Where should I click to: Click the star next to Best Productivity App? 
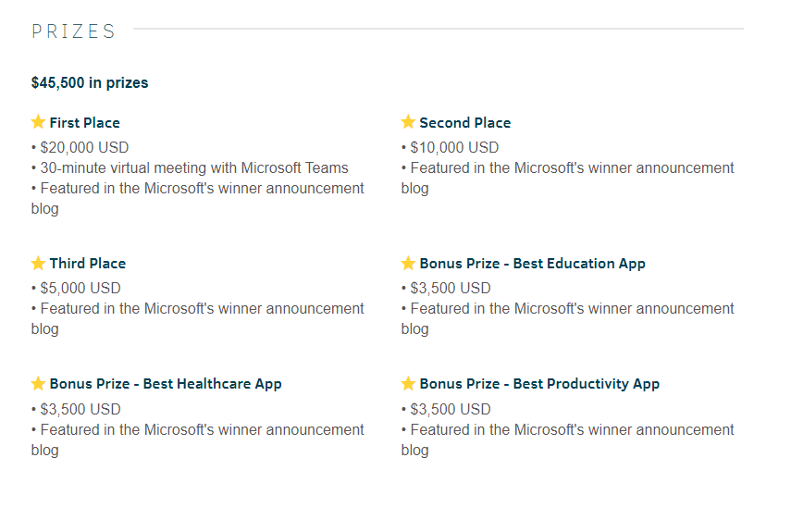tap(408, 383)
